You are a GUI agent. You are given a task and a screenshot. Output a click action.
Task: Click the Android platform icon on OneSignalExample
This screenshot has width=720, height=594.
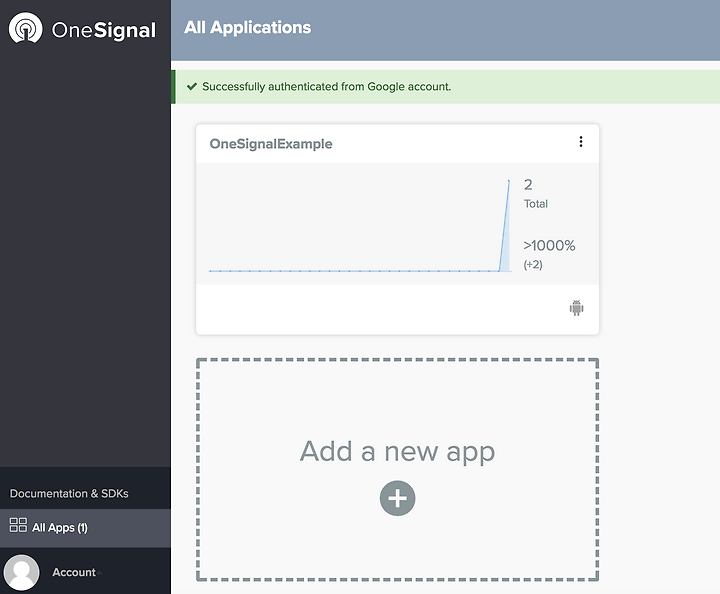(x=576, y=308)
